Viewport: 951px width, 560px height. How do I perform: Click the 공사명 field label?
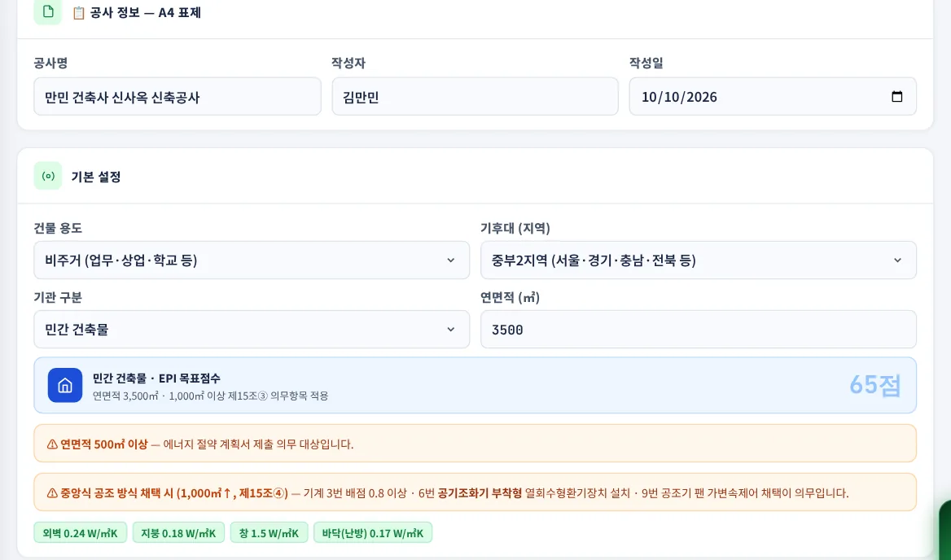[x=50, y=63]
